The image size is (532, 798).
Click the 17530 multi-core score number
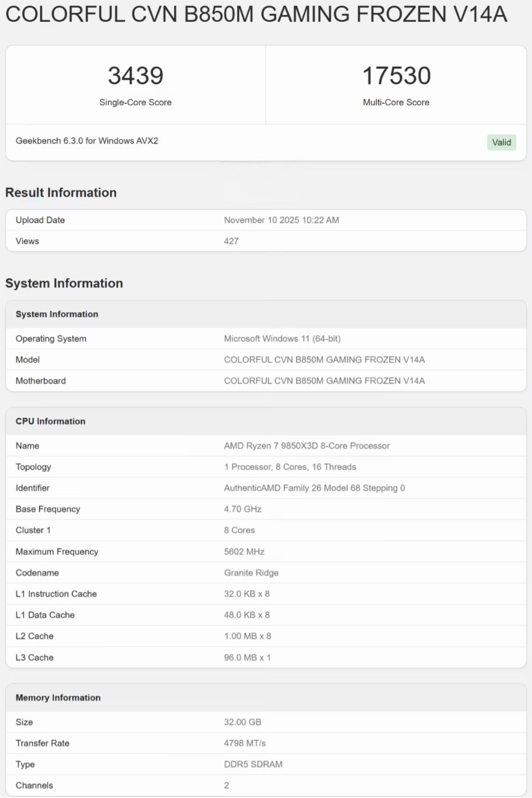tap(396, 76)
